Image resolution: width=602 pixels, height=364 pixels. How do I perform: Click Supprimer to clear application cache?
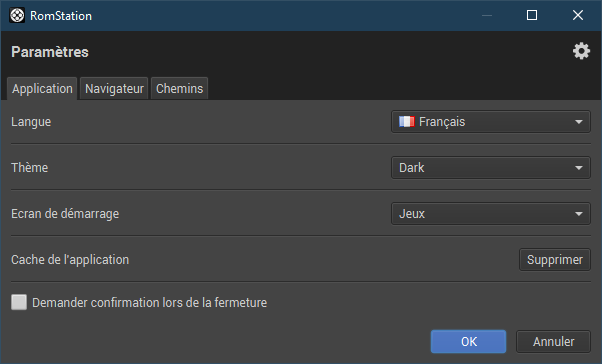pyautogui.click(x=555, y=260)
